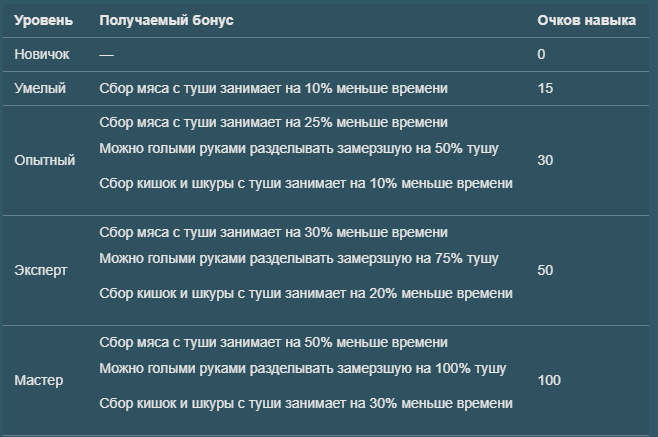Click the кишок и шкуры 20% line

(x=306, y=293)
